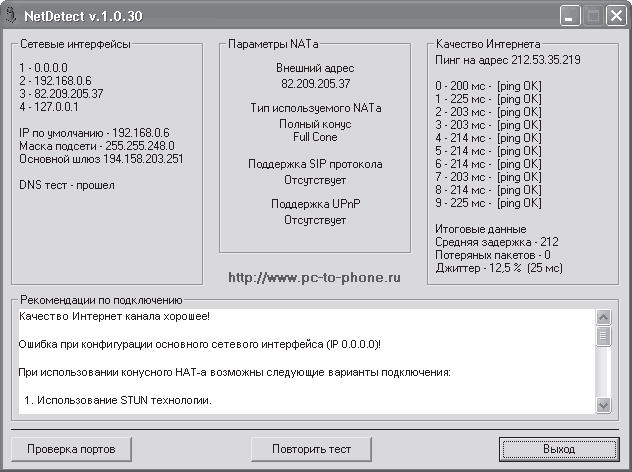
Task: Click the NetDetect title bar app icon
Action: click(x=10, y=15)
